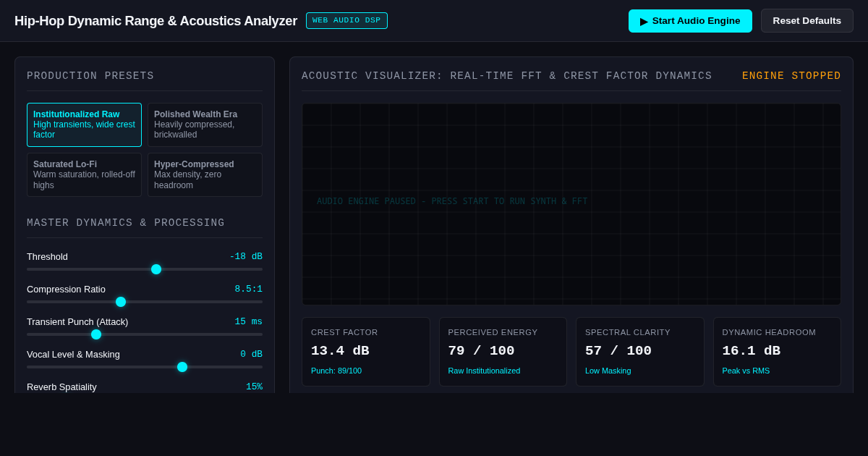Click the Audio Engine Paused message
This screenshot has width=868, height=456.
(452, 201)
